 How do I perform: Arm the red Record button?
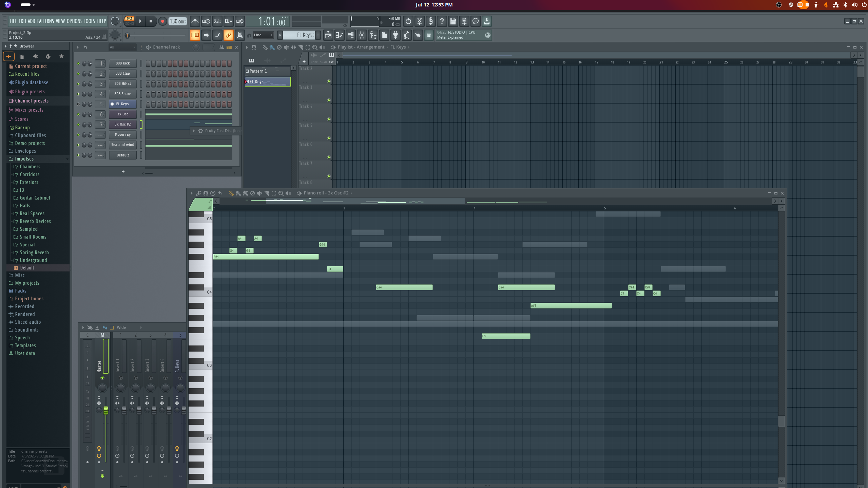coord(162,21)
